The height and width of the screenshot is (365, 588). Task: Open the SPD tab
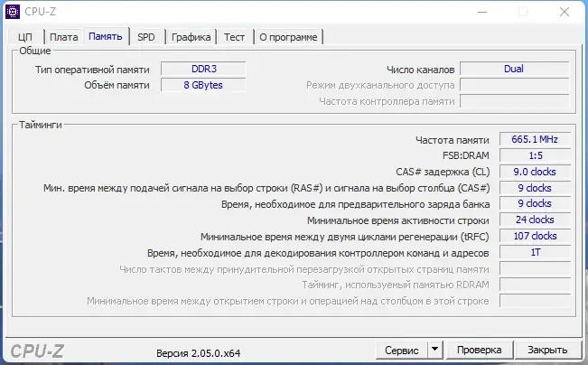[x=146, y=37]
